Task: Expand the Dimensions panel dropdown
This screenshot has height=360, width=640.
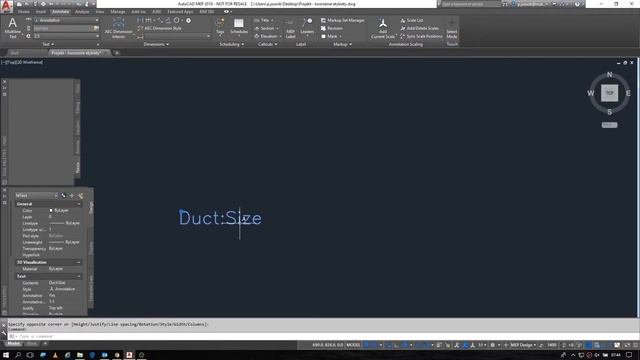Action: [x=156, y=44]
